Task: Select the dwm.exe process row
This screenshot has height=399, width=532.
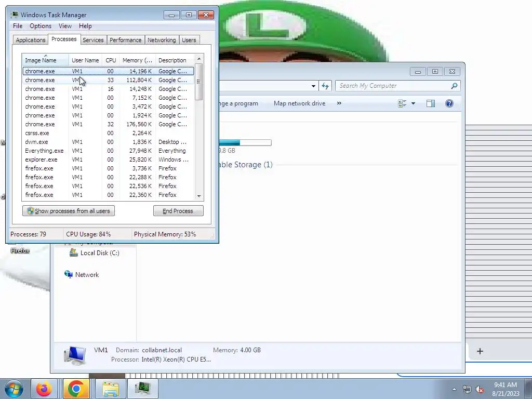Action: 108,142
